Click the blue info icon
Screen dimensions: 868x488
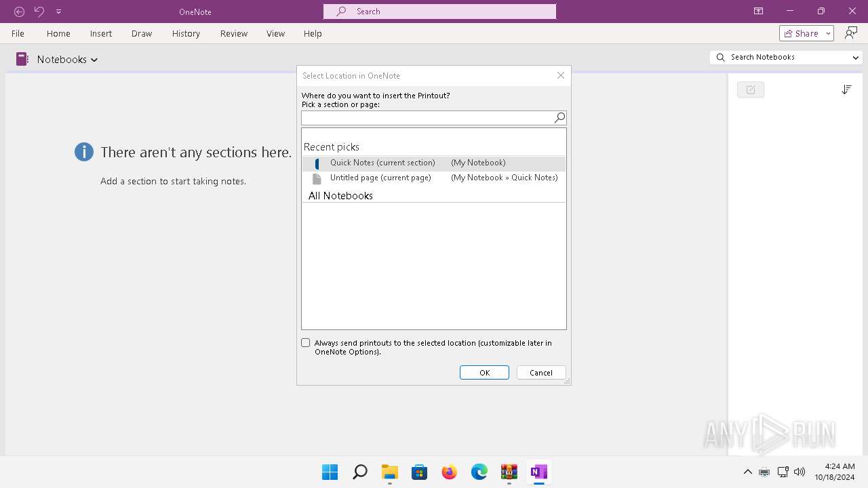coord(84,152)
